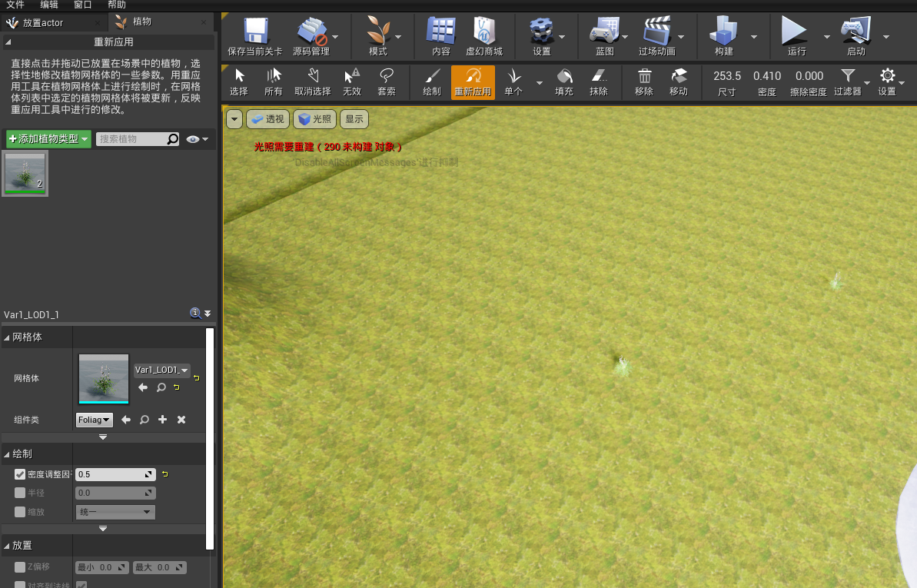Screen dimensions: 917x588
Task: Expand advanced options under Mesh section
Action: coord(103,437)
